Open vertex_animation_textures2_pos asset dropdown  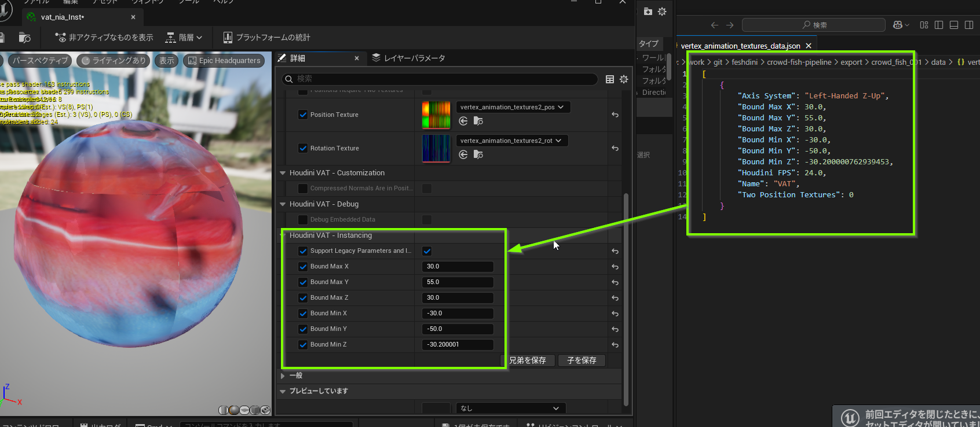tap(513, 107)
